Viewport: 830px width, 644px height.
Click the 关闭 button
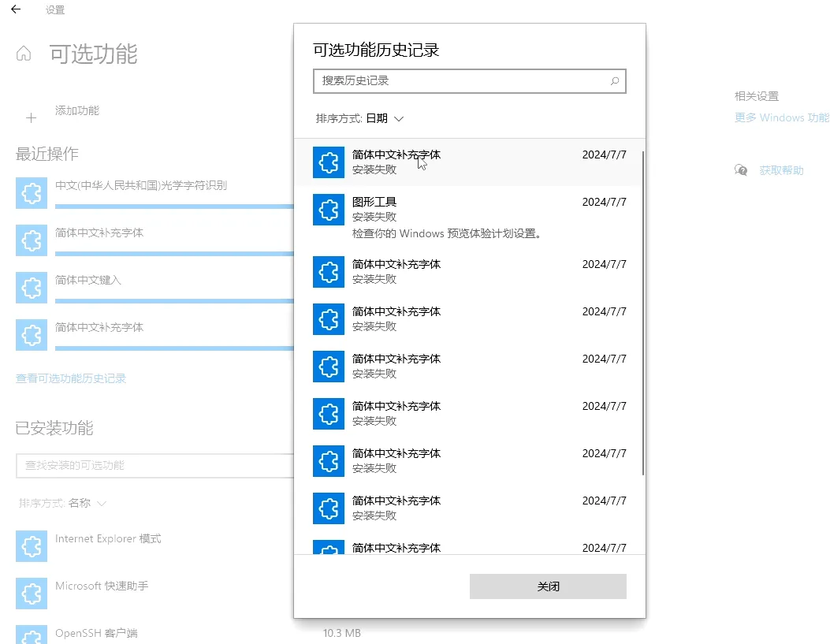pyautogui.click(x=548, y=586)
